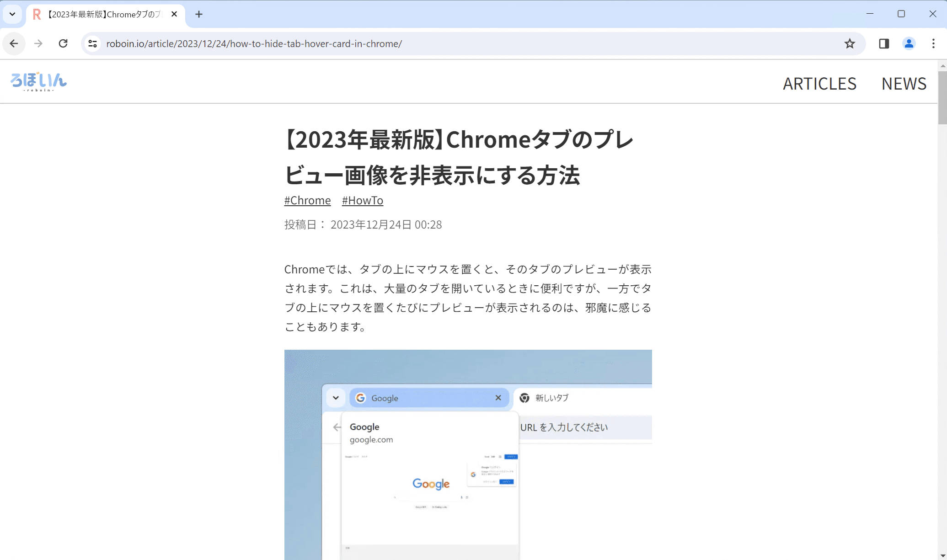The height and width of the screenshot is (560, 947).
Task: Follow the #HowTo tag link
Action: [363, 200]
